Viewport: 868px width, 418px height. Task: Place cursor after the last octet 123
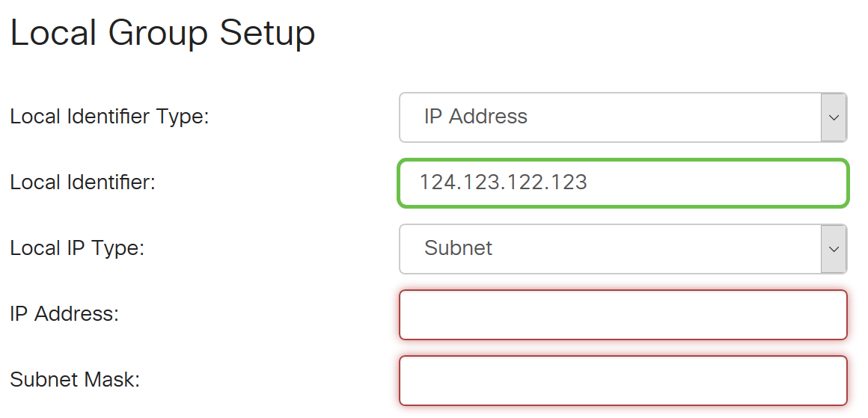point(588,182)
